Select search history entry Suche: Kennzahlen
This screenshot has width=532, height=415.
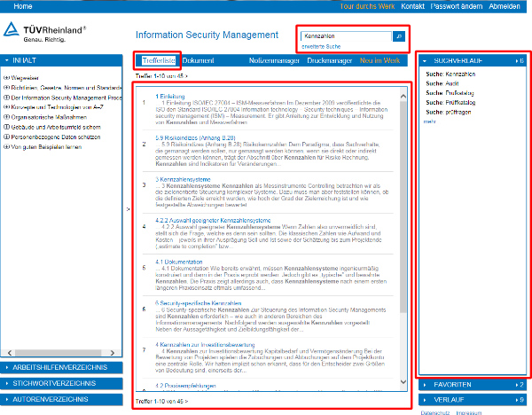pos(450,74)
